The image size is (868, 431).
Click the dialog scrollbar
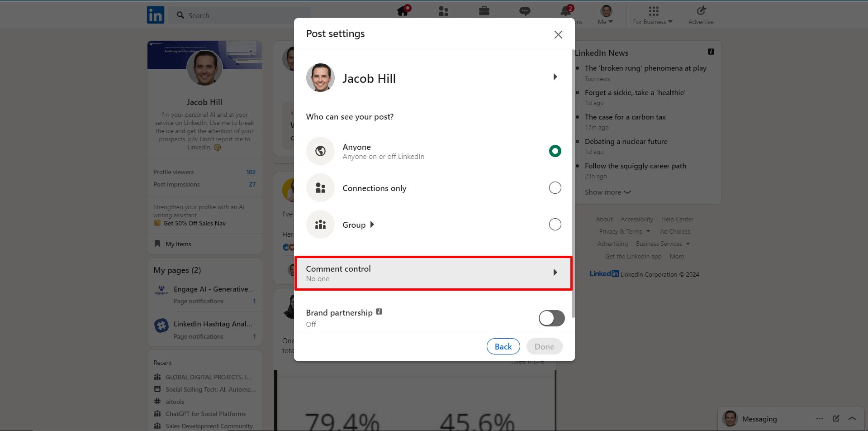[x=573, y=183]
